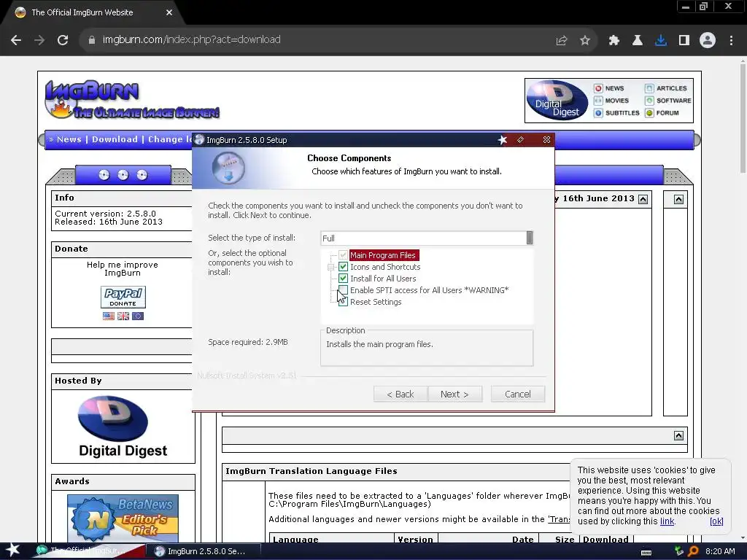Viewport: 747px width, 560px height.
Task: Click the PayPal Donate button
Action: (x=123, y=297)
